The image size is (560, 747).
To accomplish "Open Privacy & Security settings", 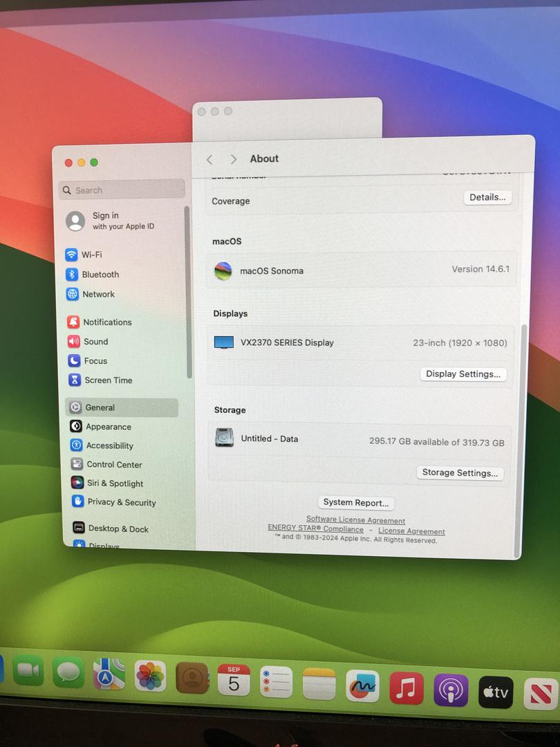I will point(121,503).
